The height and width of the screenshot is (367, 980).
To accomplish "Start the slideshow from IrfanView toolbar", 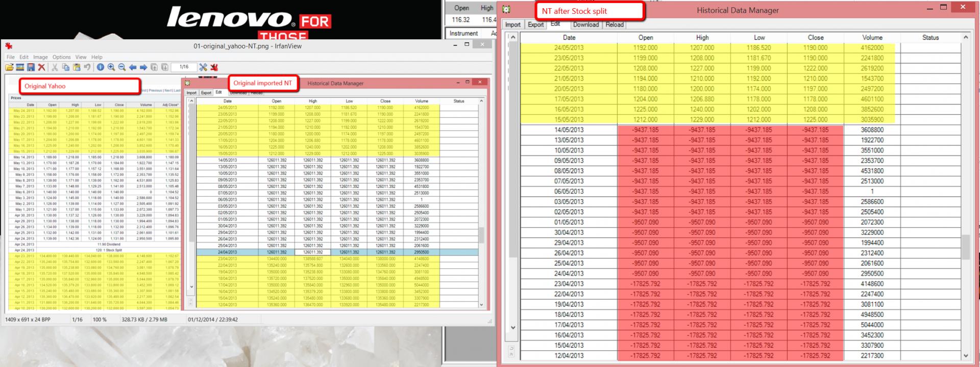I will point(20,67).
